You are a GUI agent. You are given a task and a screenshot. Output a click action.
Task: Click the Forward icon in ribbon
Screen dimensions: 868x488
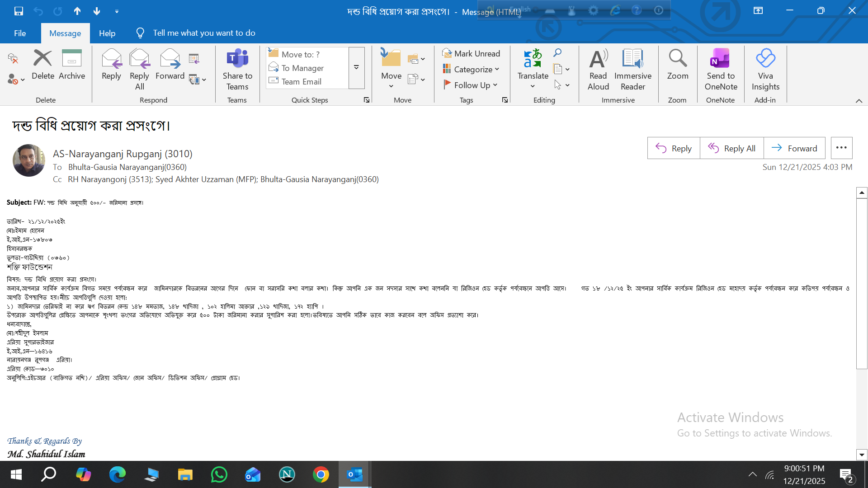pyautogui.click(x=170, y=59)
